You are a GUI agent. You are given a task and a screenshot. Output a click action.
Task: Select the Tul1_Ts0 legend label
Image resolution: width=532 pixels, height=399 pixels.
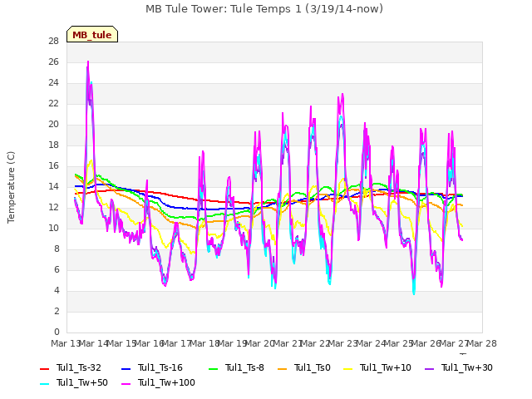[x=313, y=367]
